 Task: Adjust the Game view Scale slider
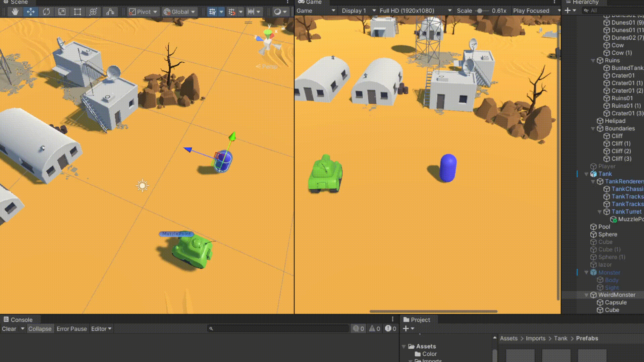click(480, 11)
